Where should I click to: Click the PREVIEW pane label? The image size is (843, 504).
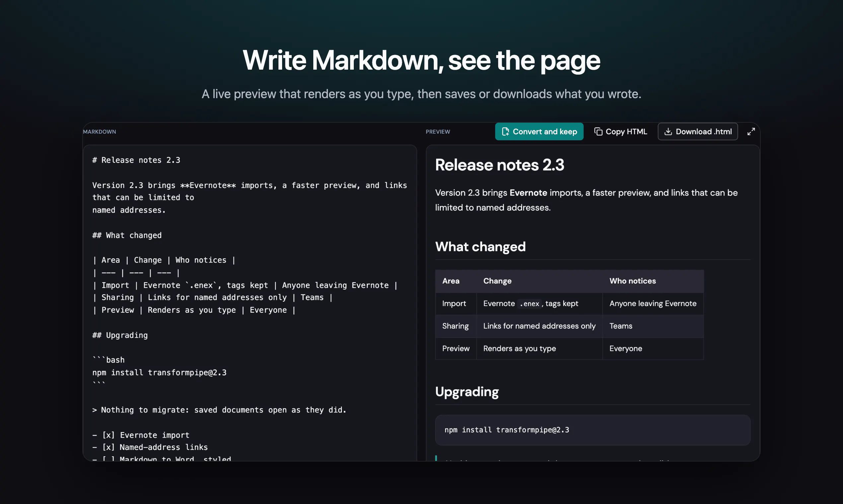tap(438, 132)
